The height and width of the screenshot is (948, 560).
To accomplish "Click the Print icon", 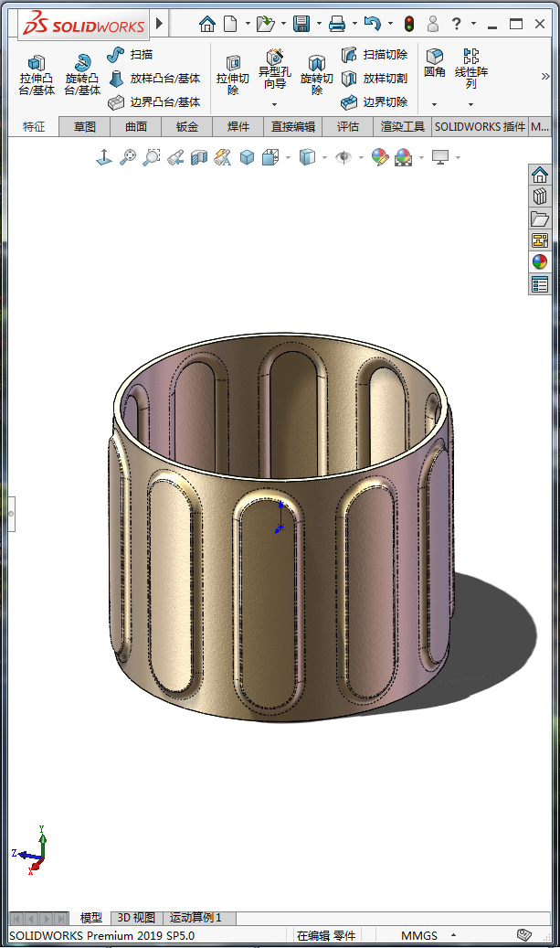I will pyautogui.click(x=337, y=24).
